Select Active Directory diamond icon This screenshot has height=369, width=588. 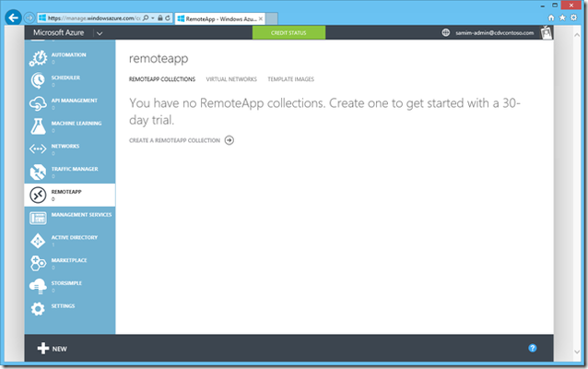tap(39, 241)
